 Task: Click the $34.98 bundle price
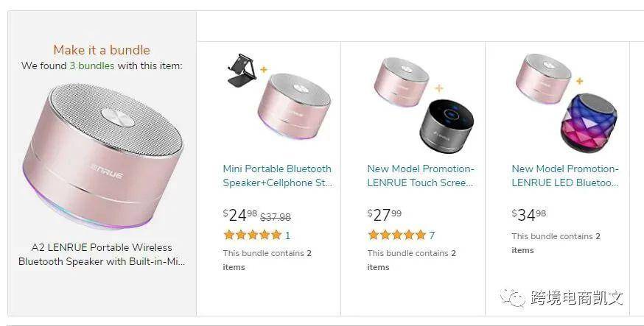[x=529, y=215]
